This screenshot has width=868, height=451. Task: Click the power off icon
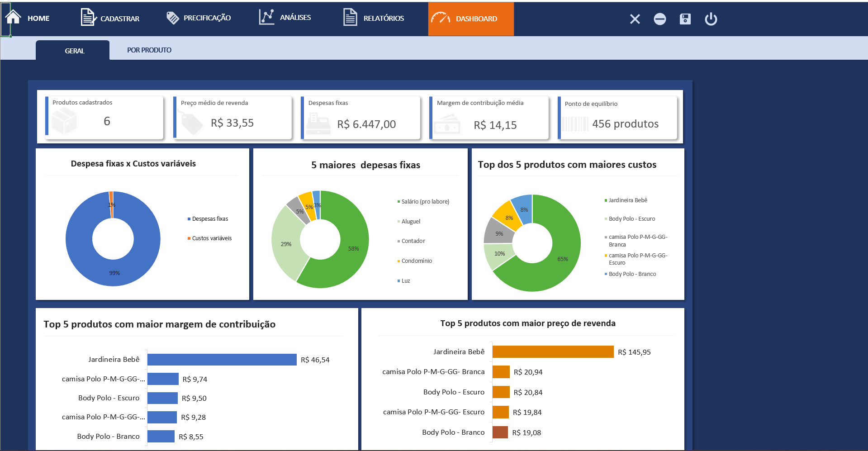tap(711, 19)
